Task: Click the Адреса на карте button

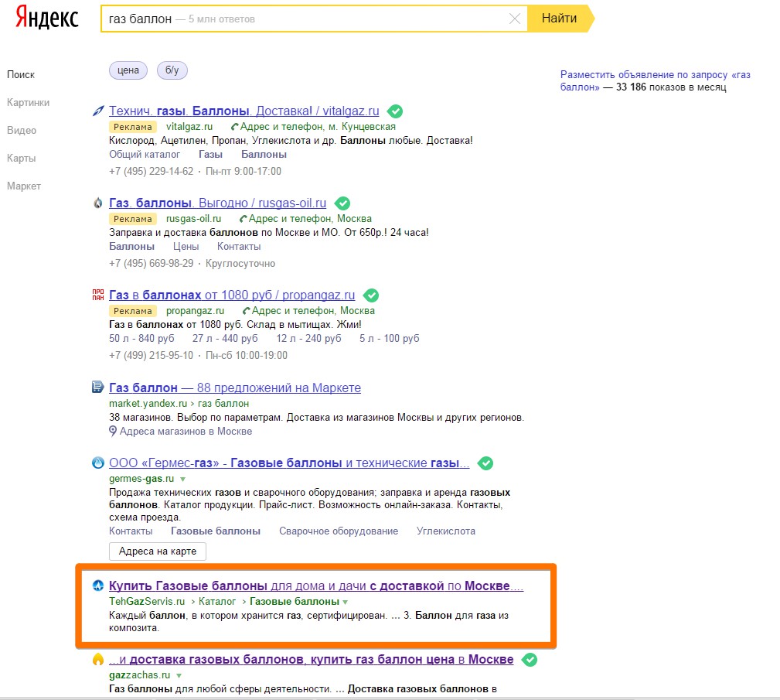Action: tap(158, 551)
